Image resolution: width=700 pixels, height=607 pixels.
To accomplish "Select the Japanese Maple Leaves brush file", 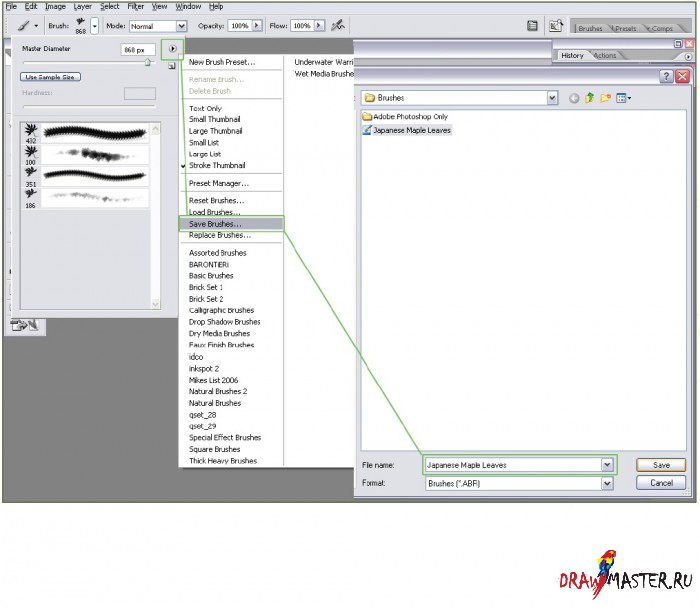I will tap(407, 130).
